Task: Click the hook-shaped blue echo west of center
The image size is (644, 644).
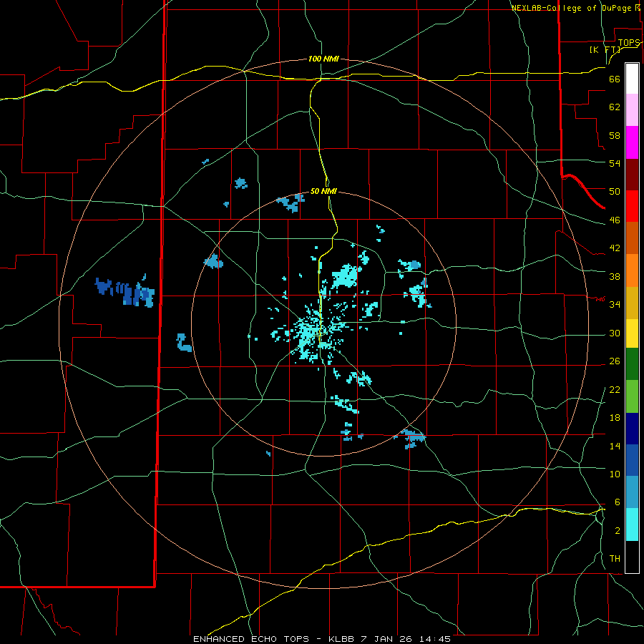Action: pos(184,343)
